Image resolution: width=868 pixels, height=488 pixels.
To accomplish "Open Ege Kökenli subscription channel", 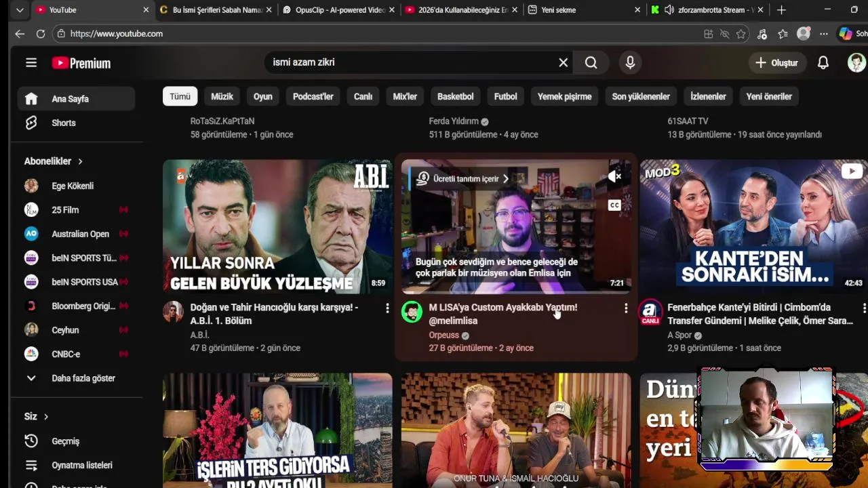I will (x=76, y=186).
